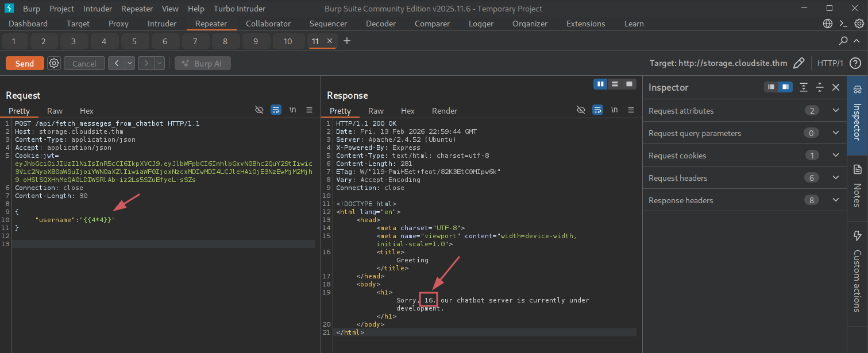The image size is (868, 353).
Task: Expand the Response headers section
Action: [x=836, y=200]
